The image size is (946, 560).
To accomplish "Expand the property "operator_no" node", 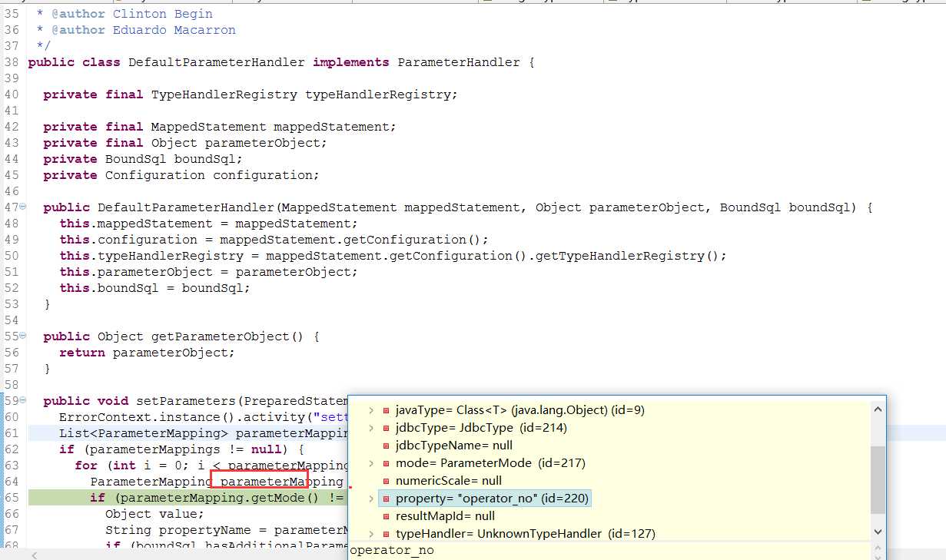I will (371, 499).
